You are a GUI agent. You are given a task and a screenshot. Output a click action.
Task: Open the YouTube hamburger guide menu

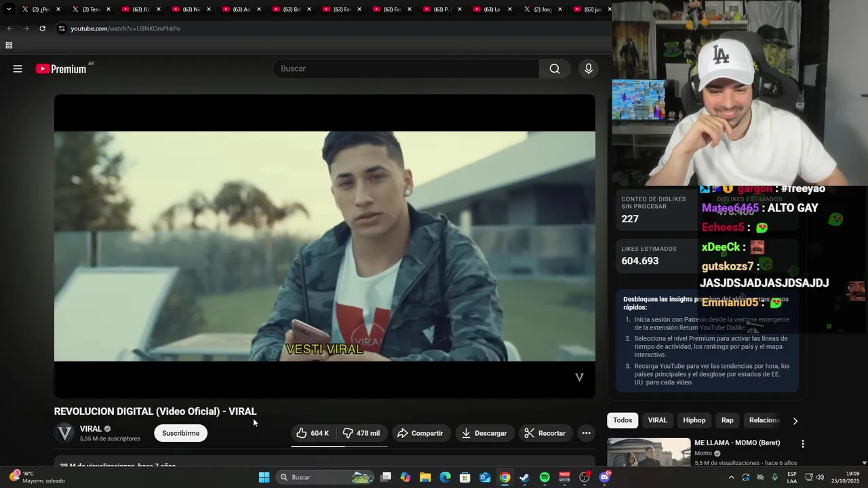tap(18, 68)
